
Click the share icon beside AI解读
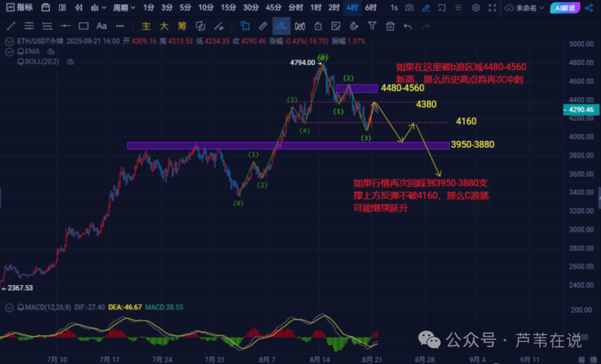tap(590, 8)
